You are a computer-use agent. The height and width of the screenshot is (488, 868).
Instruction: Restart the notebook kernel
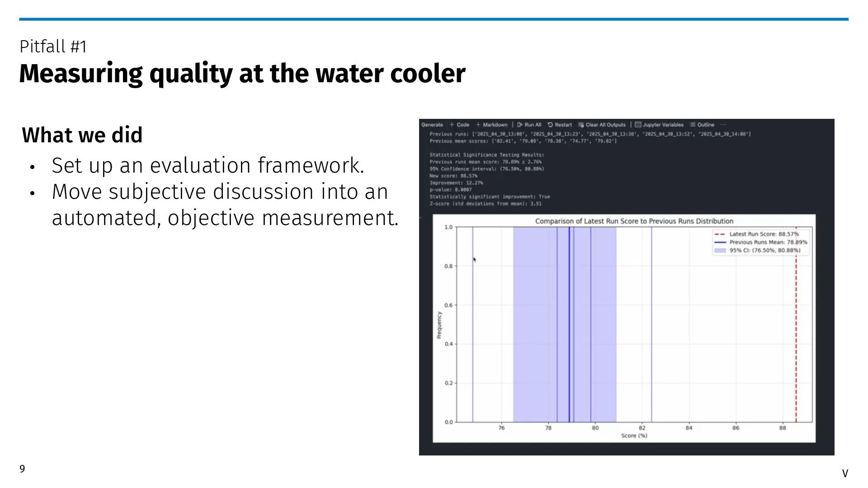coord(560,125)
